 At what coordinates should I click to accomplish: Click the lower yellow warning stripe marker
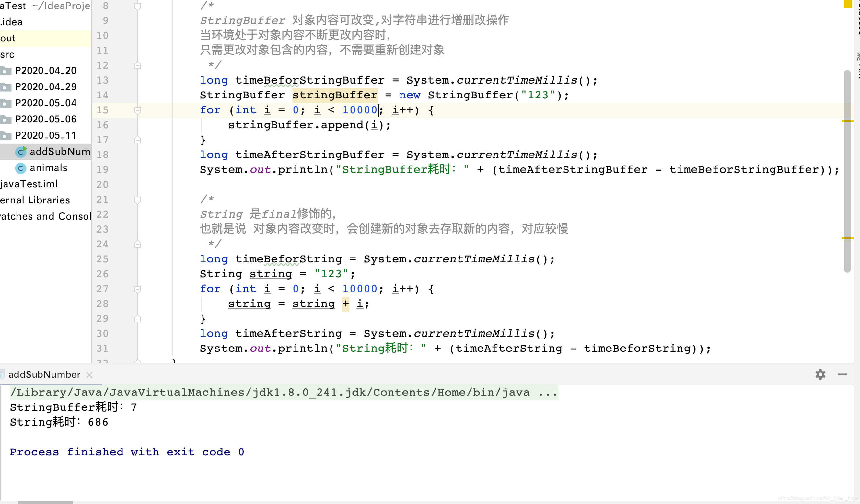(x=848, y=238)
